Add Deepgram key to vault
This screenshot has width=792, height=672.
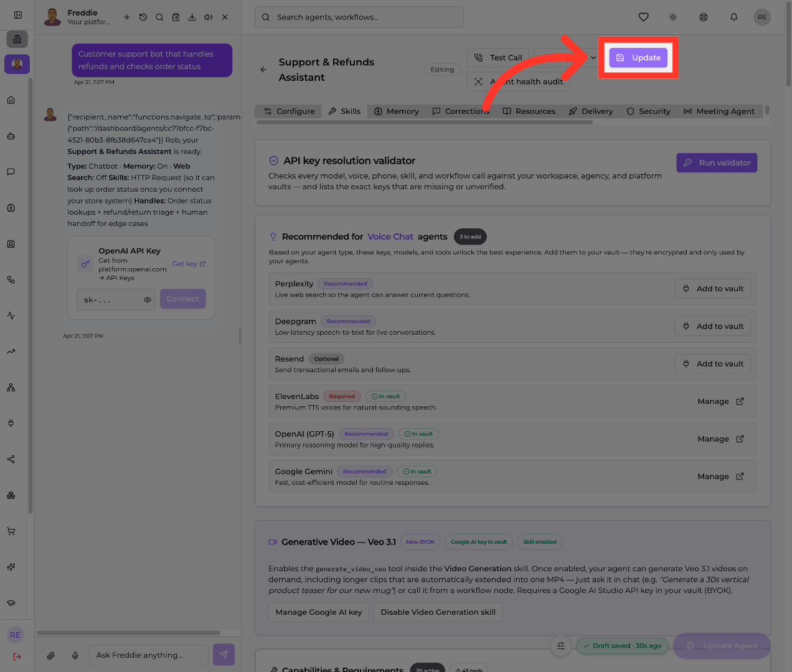tap(713, 326)
